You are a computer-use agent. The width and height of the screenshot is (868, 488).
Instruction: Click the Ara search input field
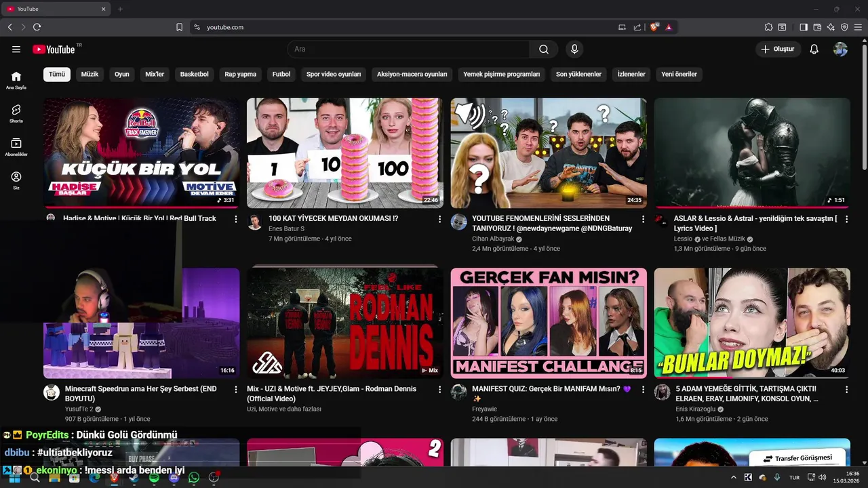(x=409, y=49)
